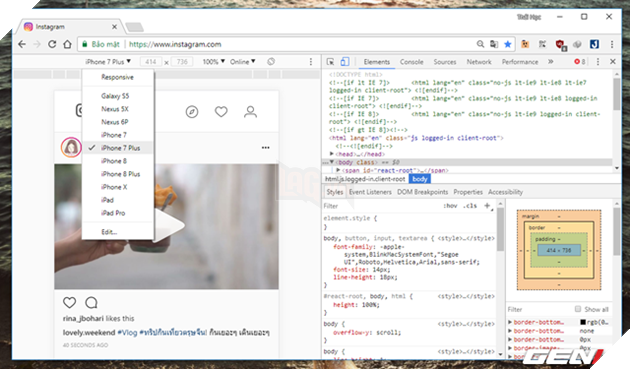Select Responsive from device list
The image size is (630, 369).
tap(117, 77)
